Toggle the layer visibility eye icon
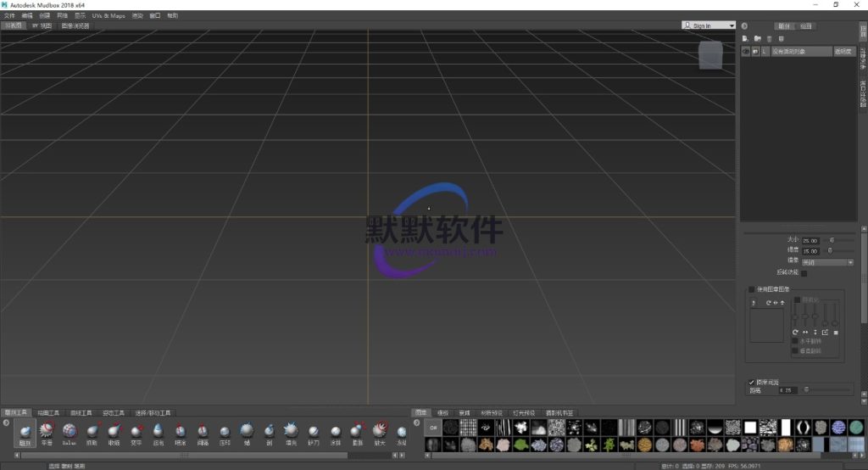The width and height of the screenshot is (868, 470). click(747, 52)
